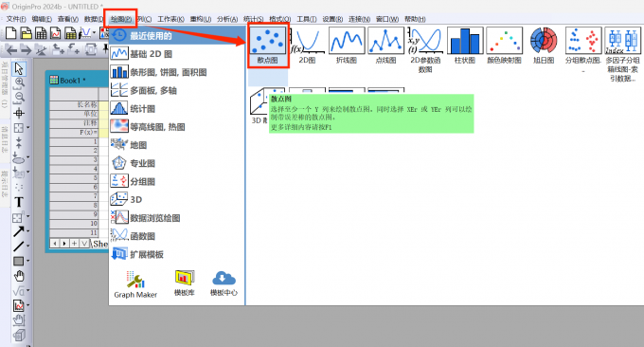Create a new project with toolbar icon
This screenshot has height=347, width=644.
tap(11, 33)
